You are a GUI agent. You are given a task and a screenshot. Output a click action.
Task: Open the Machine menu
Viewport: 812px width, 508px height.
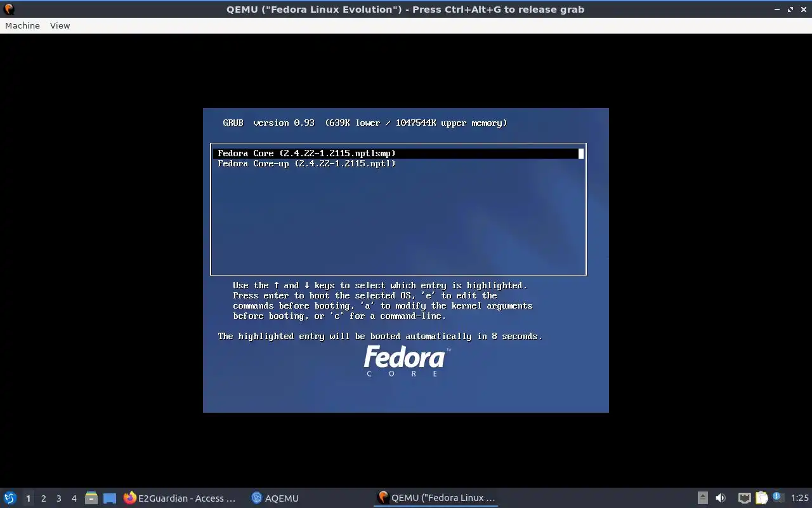[22, 25]
